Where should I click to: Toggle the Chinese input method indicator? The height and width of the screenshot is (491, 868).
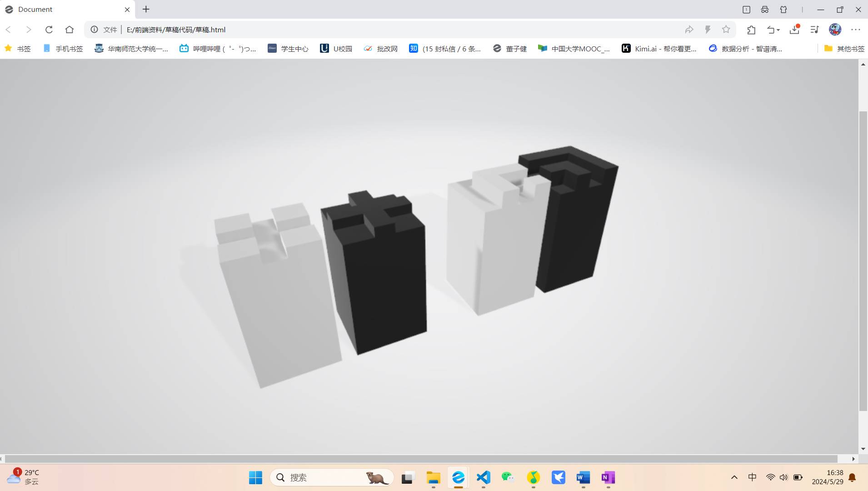752,477
